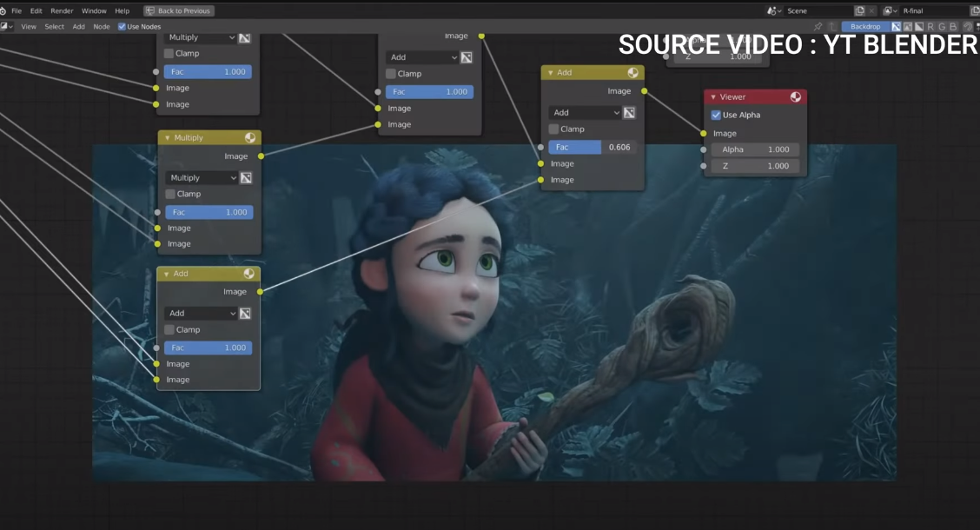Adjust the Fac 0.606 slider
Viewport: 980px width, 530px height.
coord(592,147)
